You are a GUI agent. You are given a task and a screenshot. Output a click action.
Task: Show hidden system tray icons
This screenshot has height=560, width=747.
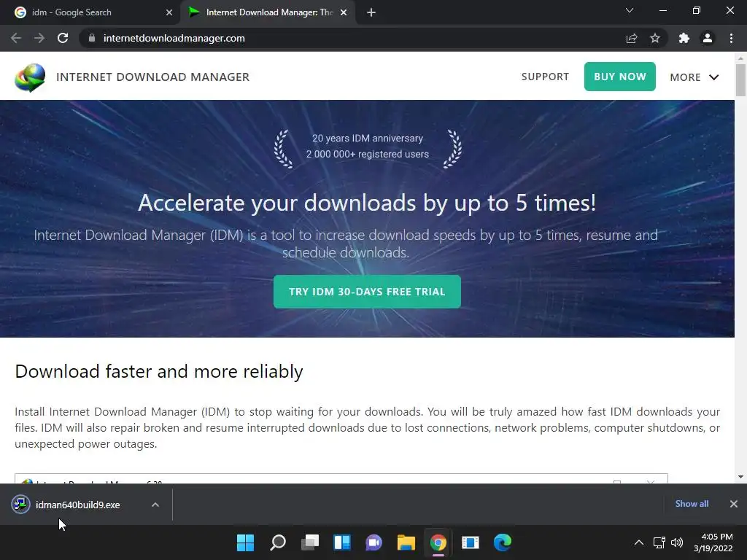click(639, 542)
